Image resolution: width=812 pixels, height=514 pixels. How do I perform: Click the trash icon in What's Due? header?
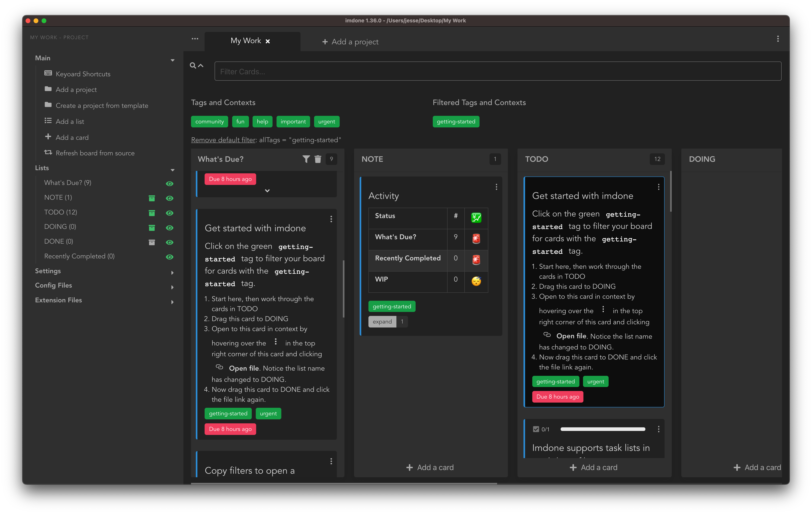coord(318,159)
